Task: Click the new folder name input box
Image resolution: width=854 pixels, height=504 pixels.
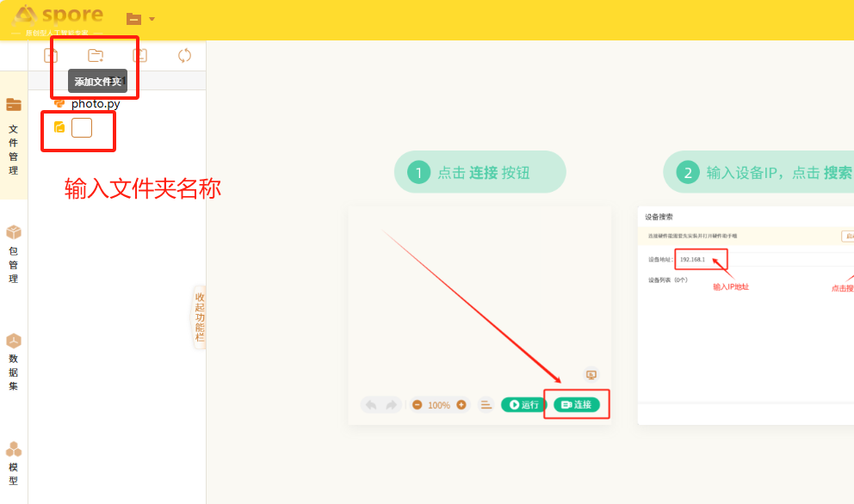Action: [x=82, y=128]
